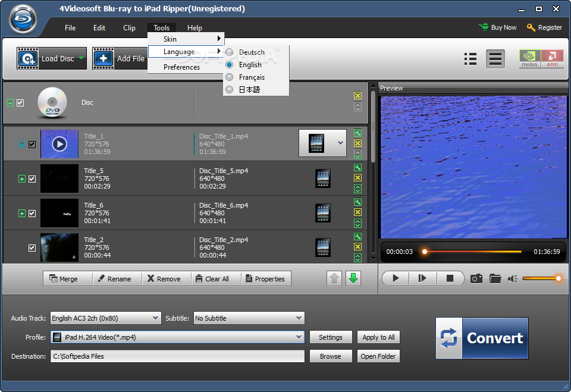
Task: Open the Clip menu
Action: [129, 28]
